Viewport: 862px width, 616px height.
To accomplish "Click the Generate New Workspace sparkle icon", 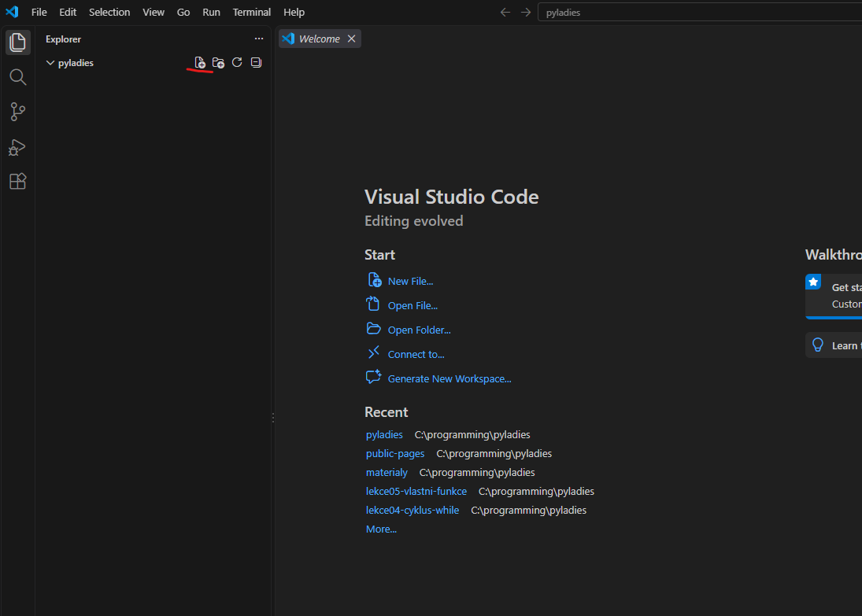I will point(374,376).
